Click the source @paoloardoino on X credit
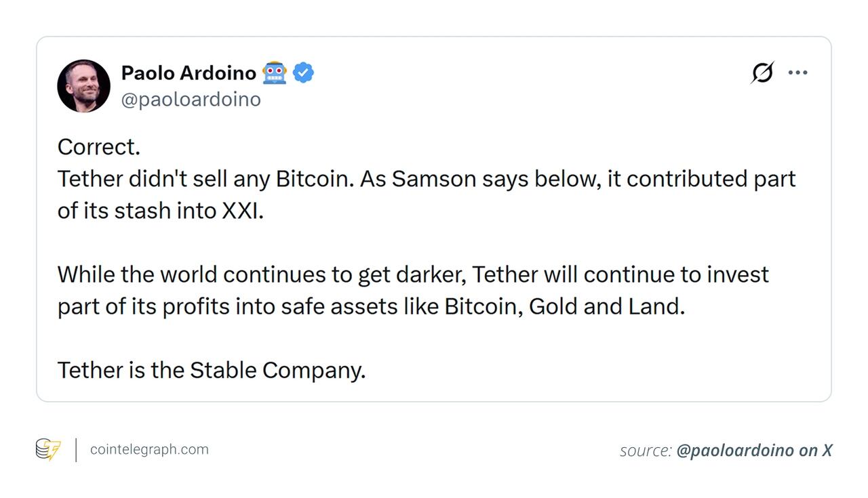 pos(726,451)
